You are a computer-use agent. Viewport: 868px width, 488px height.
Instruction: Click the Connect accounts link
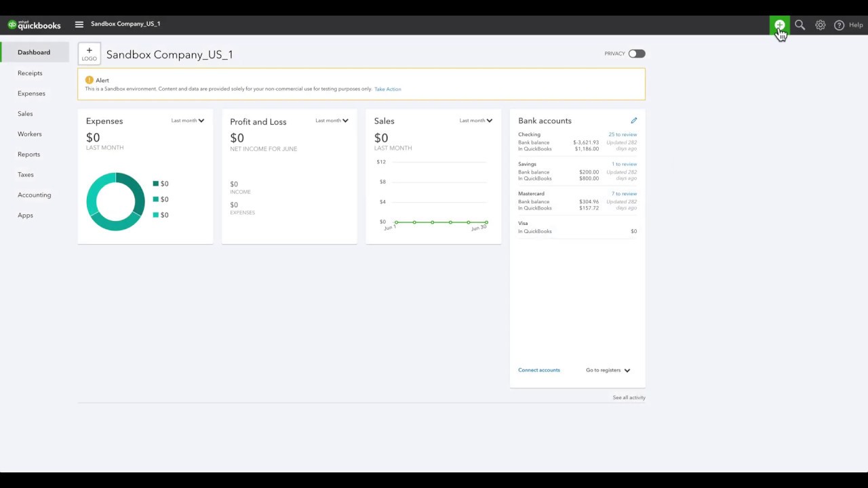(x=539, y=370)
